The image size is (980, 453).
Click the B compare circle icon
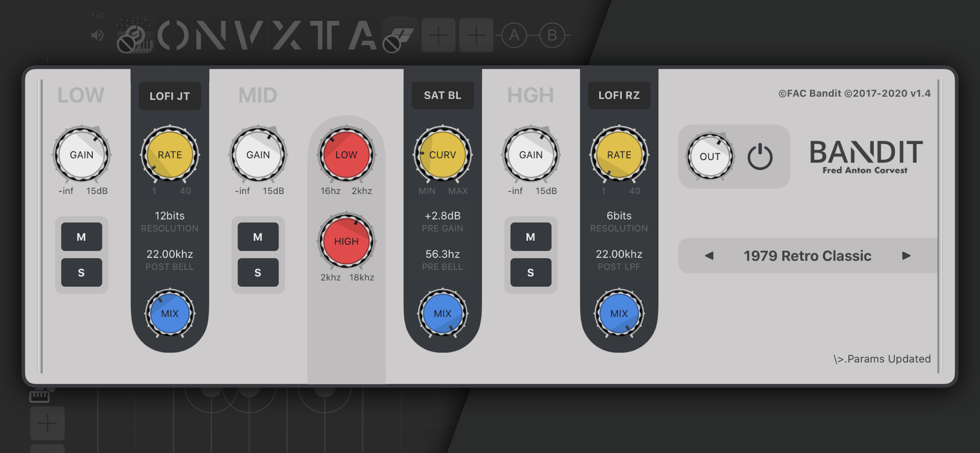[x=552, y=35]
